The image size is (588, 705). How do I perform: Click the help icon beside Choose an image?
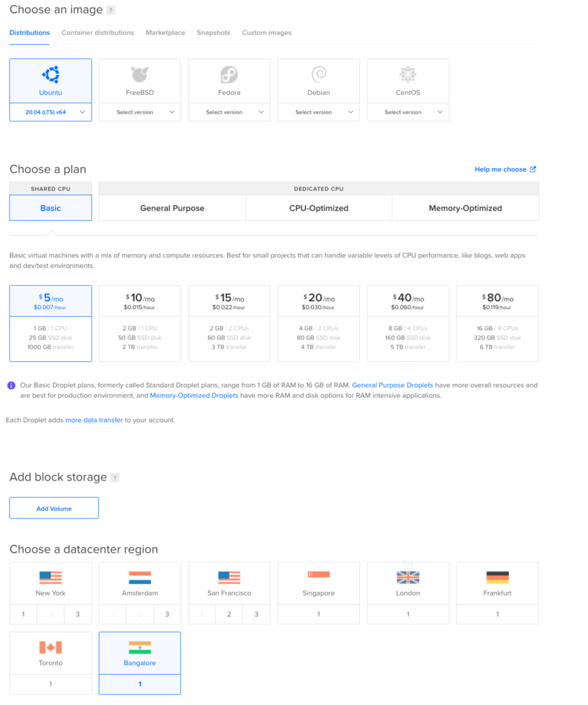point(111,10)
